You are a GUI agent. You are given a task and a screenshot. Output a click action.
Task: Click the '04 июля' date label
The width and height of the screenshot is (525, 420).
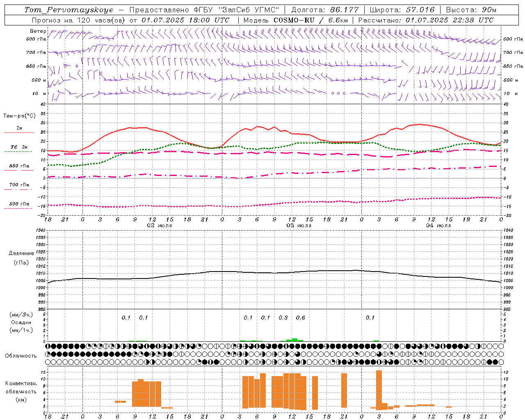[x=438, y=226]
